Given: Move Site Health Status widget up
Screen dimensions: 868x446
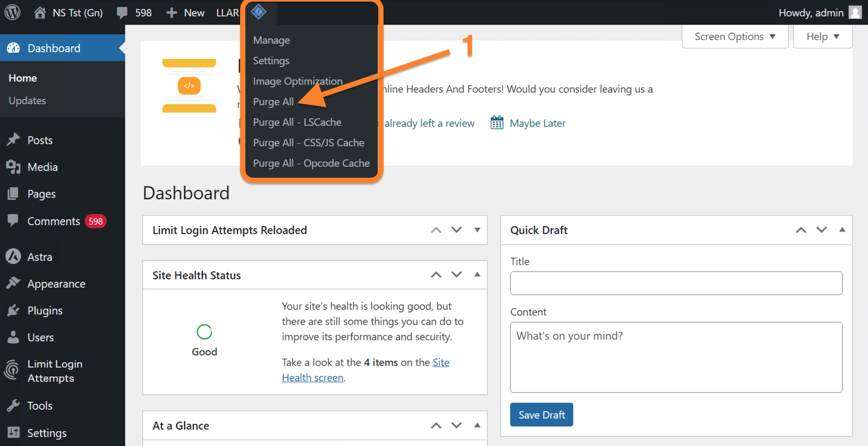Looking at the screenshot, I should (x=436, y=275).
